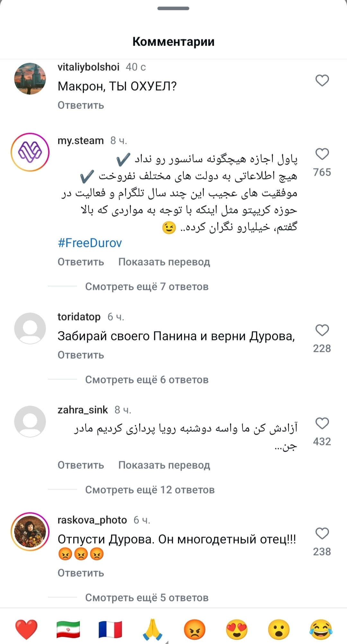Expand 6 more replies under toridatop
This screenshot has height=644, width=347.
[x=147, y=379]
